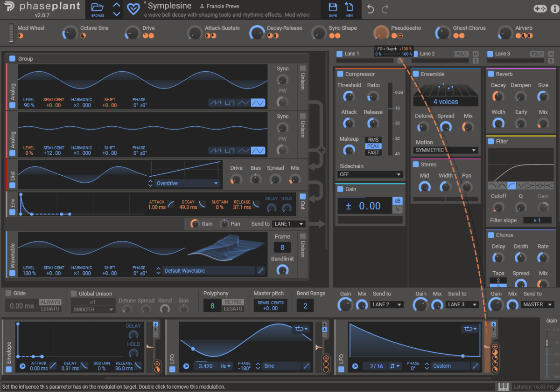Select PEAK compressor detection mode
Screen dimensions: 560x392
373,146
